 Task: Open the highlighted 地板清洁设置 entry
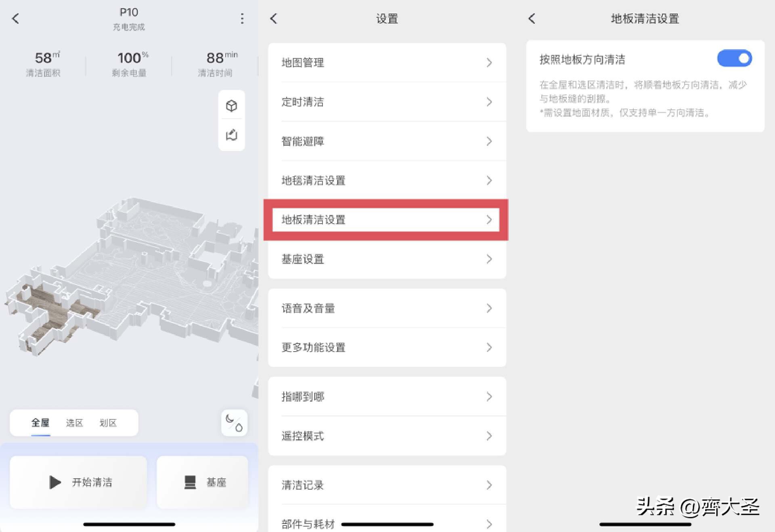tap(385, 220)
